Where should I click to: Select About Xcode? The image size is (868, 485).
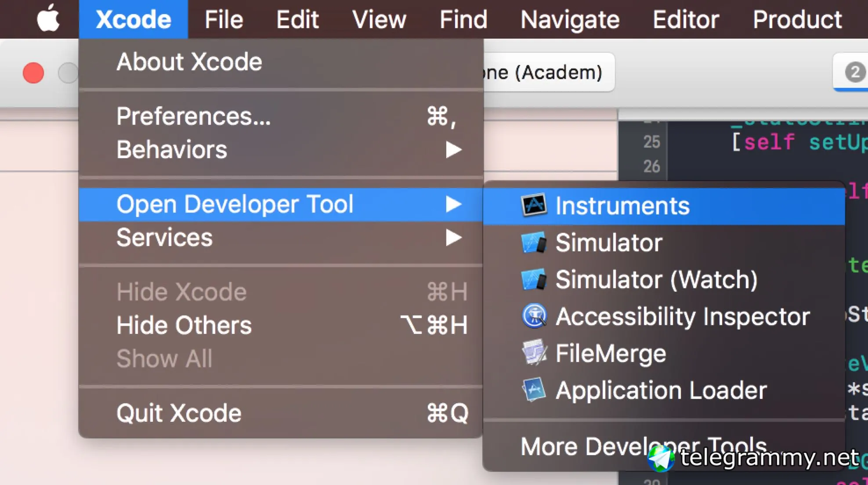click(x=189, y=62)
